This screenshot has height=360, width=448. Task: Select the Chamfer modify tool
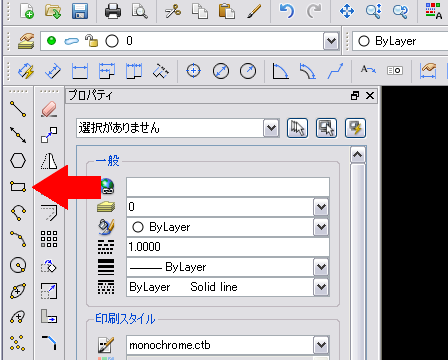click(x=49, y=343)
